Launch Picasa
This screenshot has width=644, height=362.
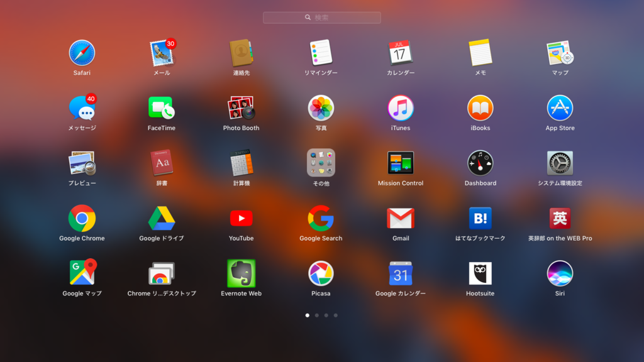(x=321, y=273)
